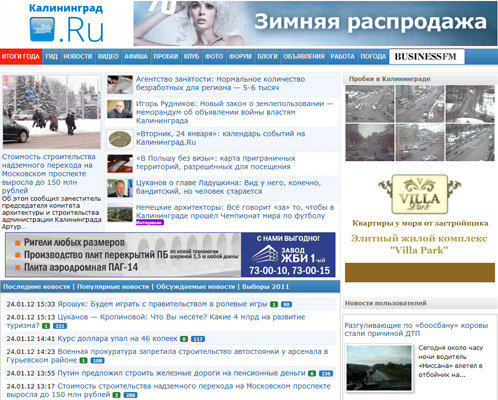The height and width of the screenshot is (400, 498).
Task: Open the BusinessFM banner in navigation bar
Action: point(426,56)
